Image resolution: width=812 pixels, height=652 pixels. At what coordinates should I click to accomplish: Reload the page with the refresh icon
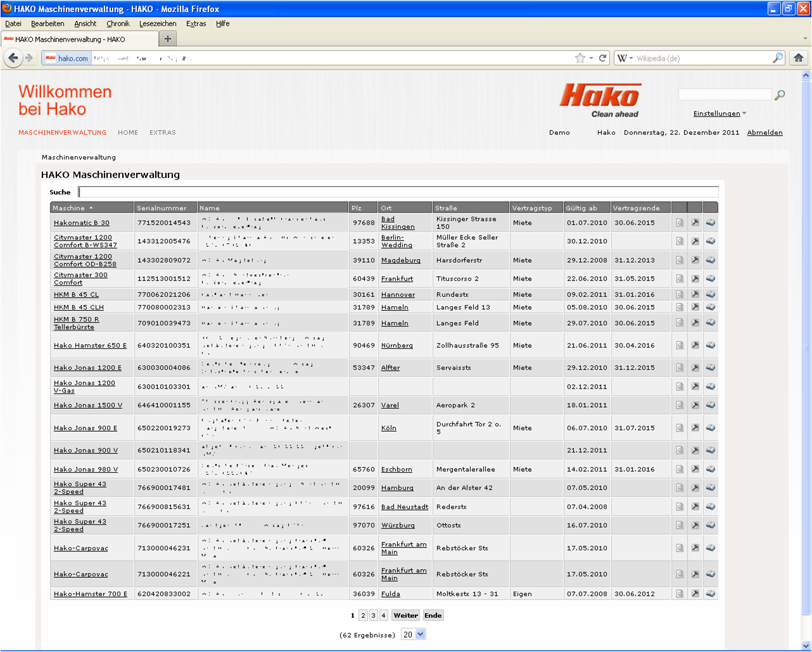click(603, 58)
